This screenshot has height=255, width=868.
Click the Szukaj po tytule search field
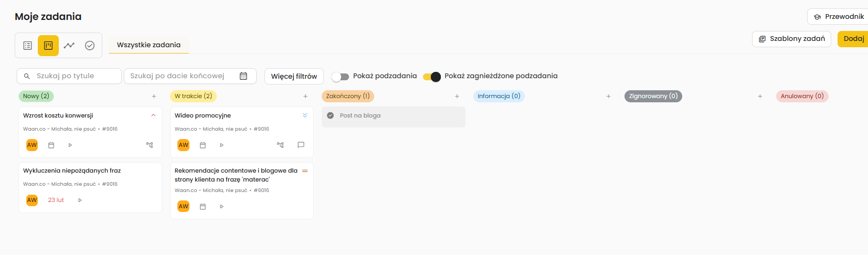[73, 76]
